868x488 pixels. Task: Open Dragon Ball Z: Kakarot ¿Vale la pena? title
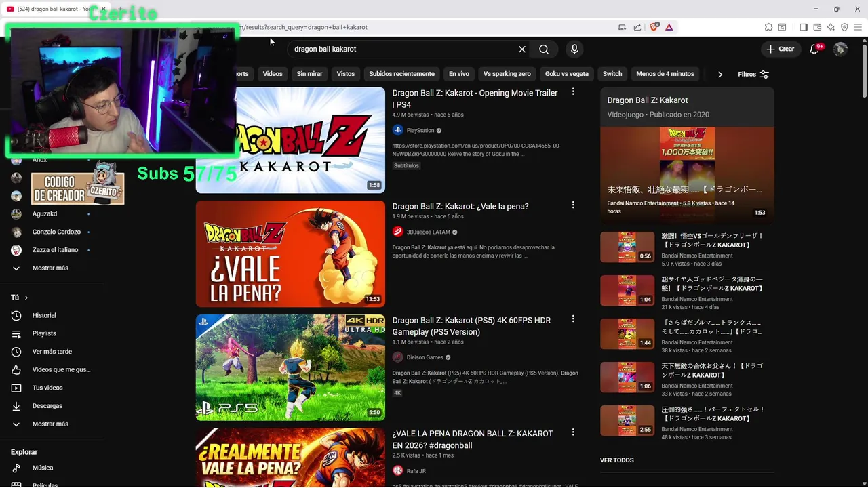(x=460, y=206)
